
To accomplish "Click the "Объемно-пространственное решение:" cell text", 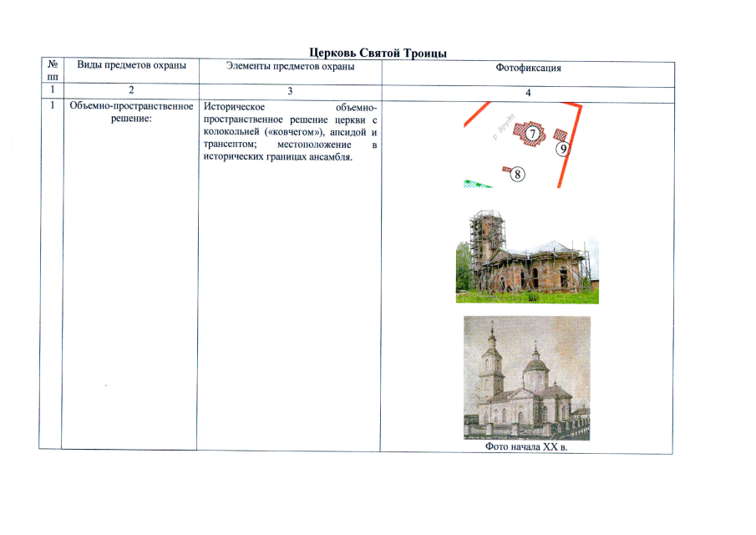I will click(131, 114).
